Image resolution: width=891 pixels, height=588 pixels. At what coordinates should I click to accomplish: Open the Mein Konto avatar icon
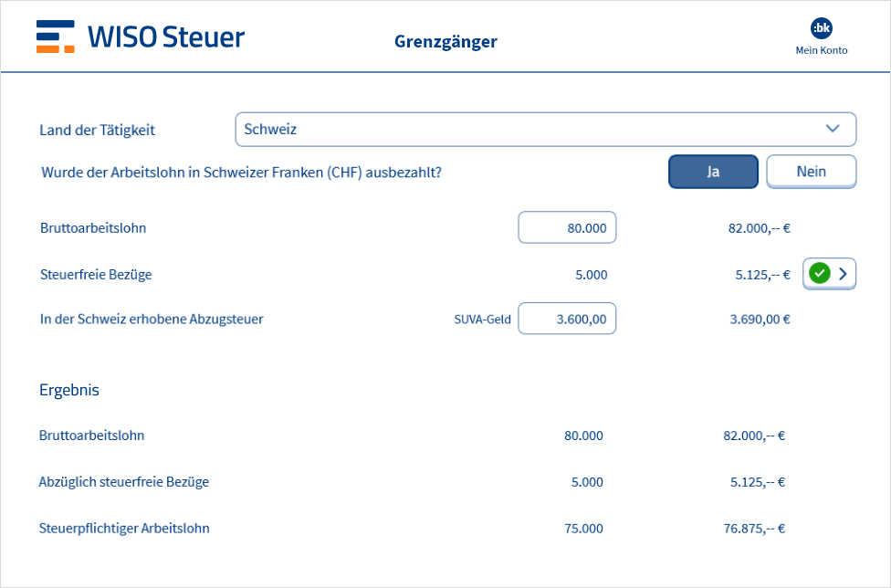pyautogui.click(x=821, y=28)
